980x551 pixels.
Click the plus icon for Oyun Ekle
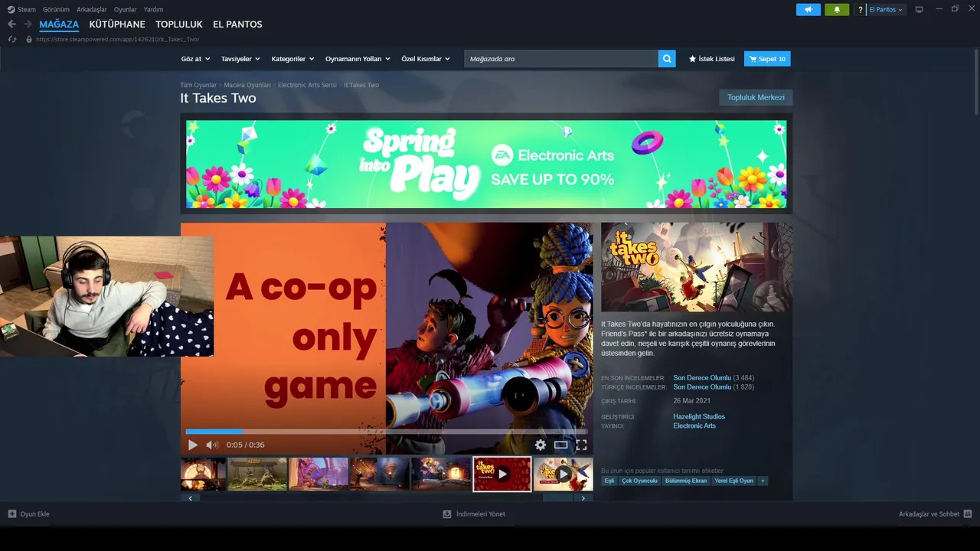12,514
